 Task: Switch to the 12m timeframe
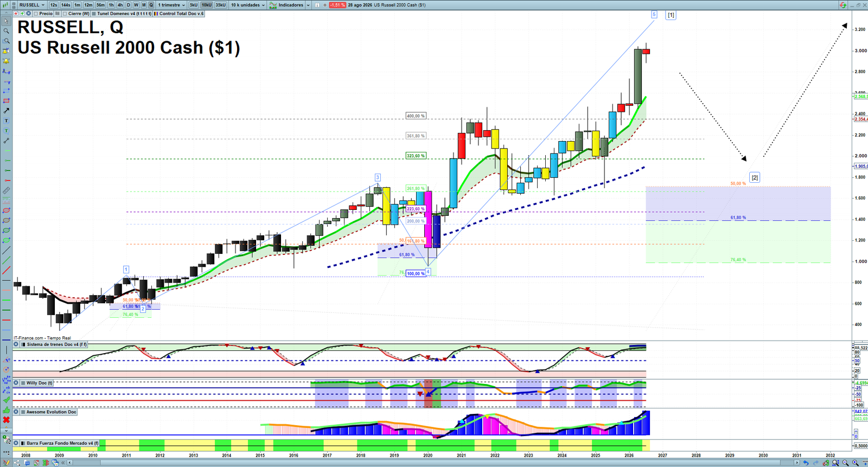point(88,5)
